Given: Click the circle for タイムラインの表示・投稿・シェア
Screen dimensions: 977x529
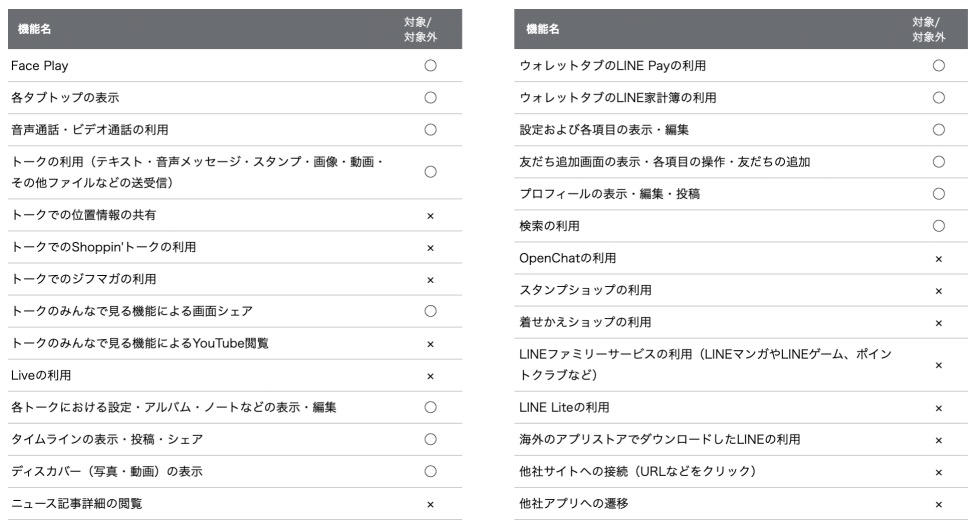Looking at the screenshot, I should (x=430, y=440).
